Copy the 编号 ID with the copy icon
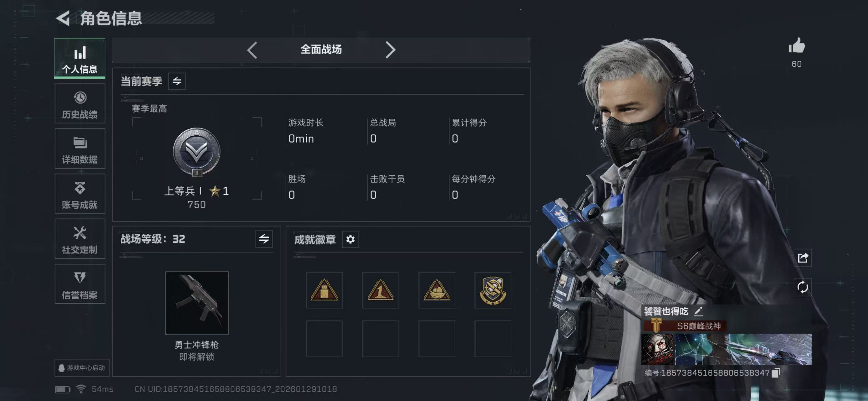Screen dimensions: 868x401 (776, 373)
